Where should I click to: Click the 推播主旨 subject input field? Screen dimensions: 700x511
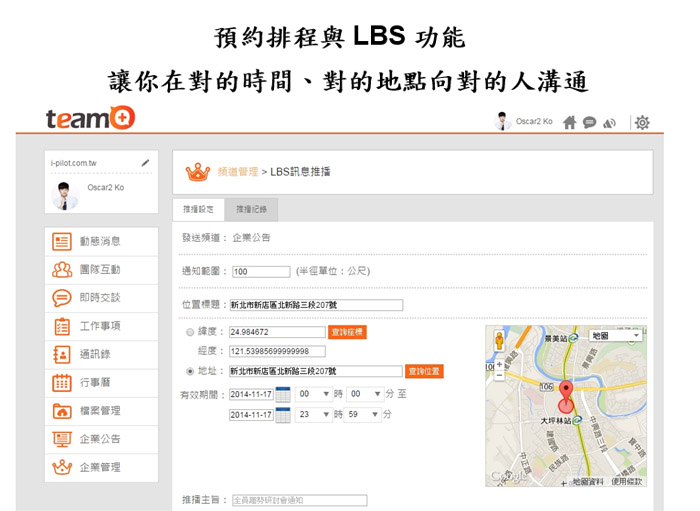pos(300,500)
